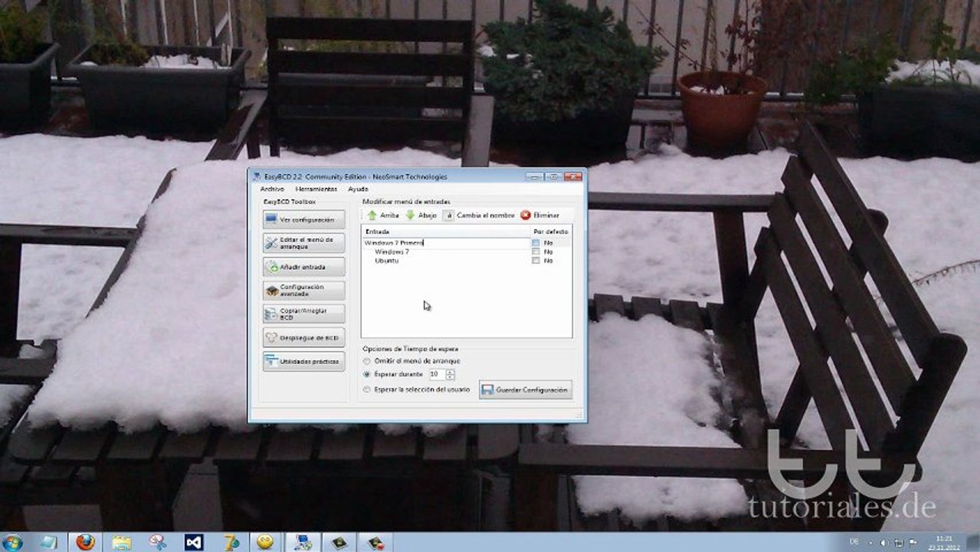
Task: Increase wait time with up spinner
Action: pyautogui.click(x=450, y=372)
